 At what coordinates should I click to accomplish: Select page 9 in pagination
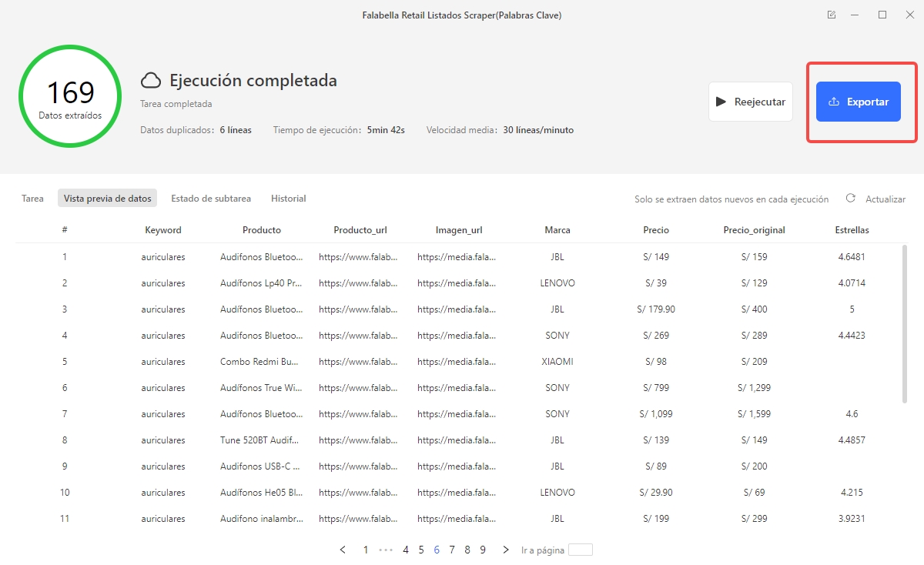484,550
